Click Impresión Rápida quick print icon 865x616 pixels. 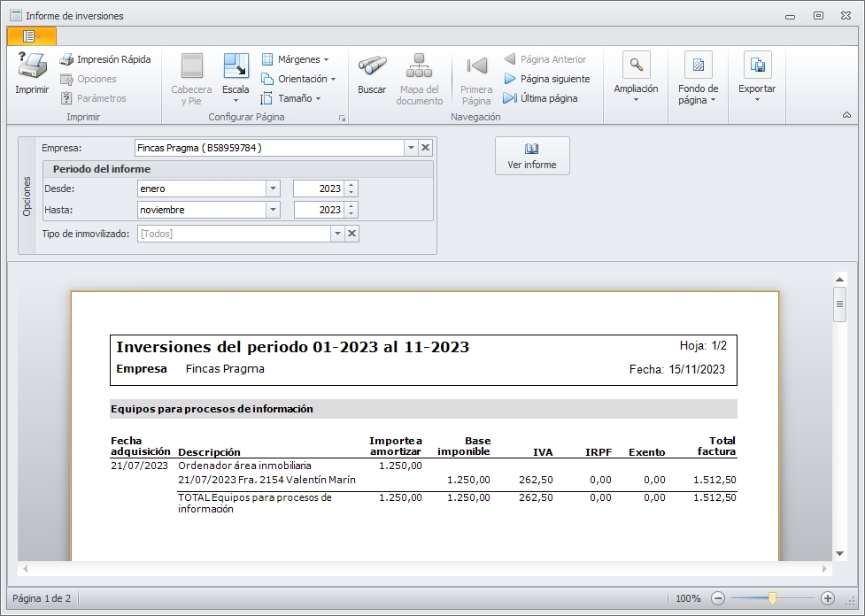(x=66, y=59)
